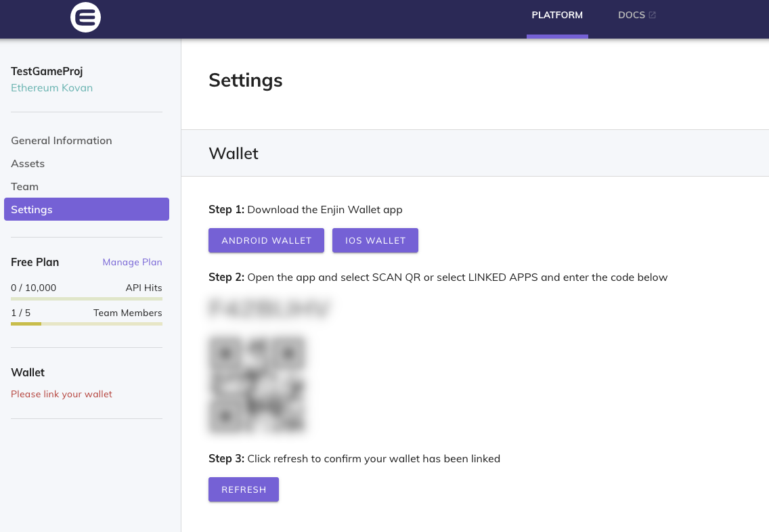
Task: Click the Wallet section header
Action: coord(234,154)
